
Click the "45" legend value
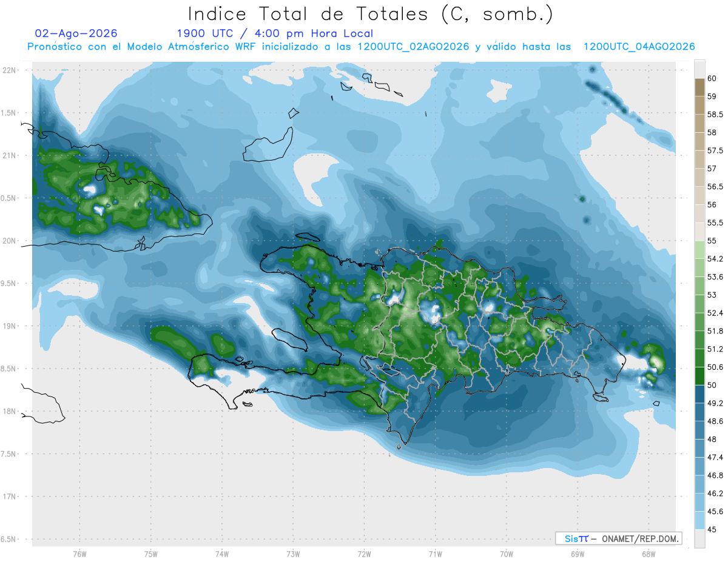(712, 530)
